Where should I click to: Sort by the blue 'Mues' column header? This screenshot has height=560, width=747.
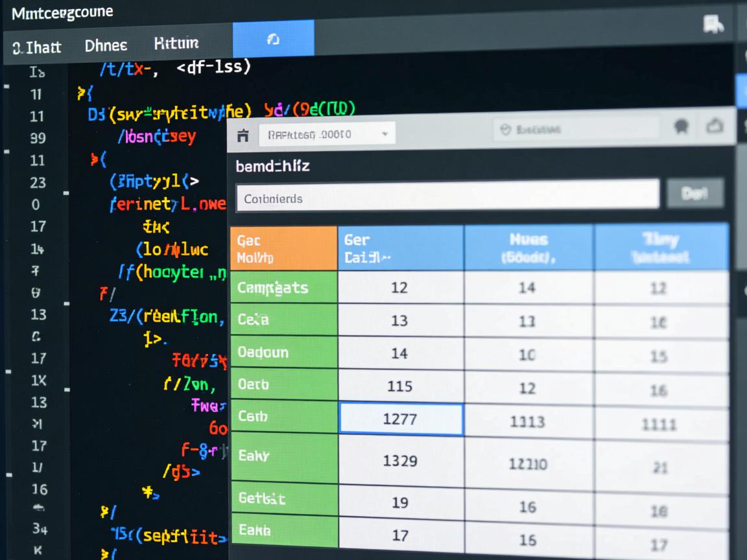[528, 247]
